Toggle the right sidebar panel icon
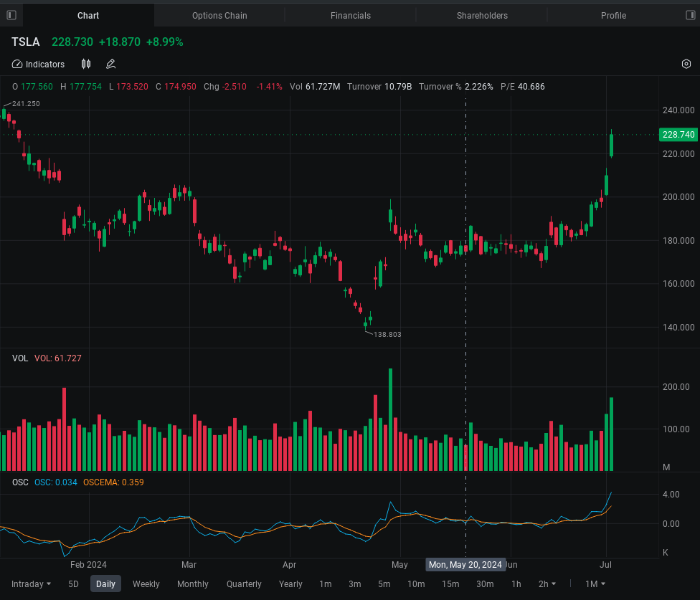This screenshot has width=700, height=600. click(x=690, y=15)
